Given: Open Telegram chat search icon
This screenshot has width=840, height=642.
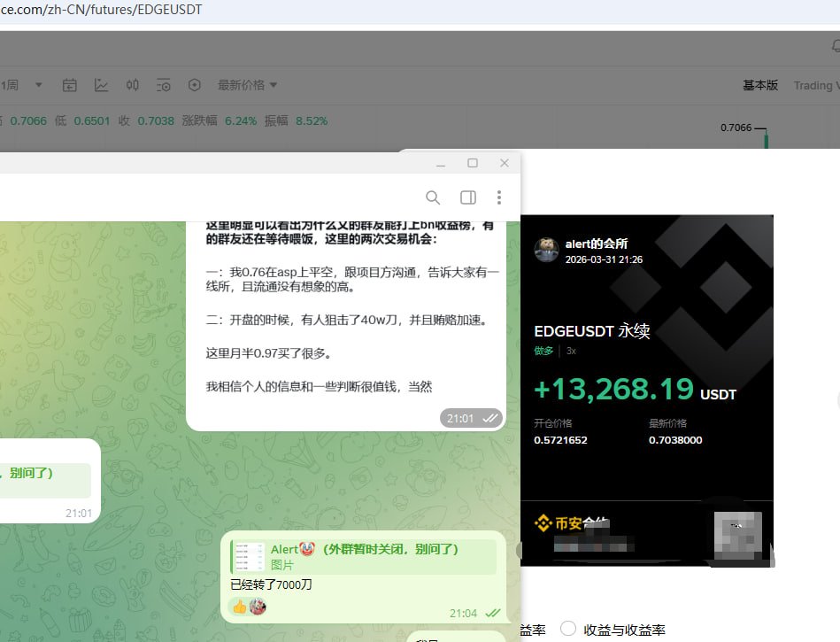Looking at the screenshot, I should pos(433,197).
